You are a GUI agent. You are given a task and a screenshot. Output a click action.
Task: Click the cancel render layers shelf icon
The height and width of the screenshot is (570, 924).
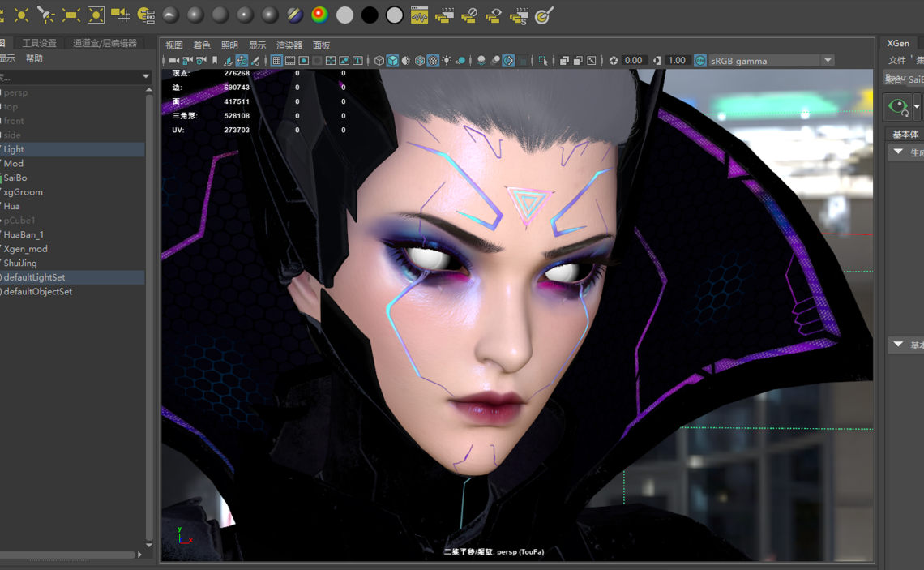point(469,15)
